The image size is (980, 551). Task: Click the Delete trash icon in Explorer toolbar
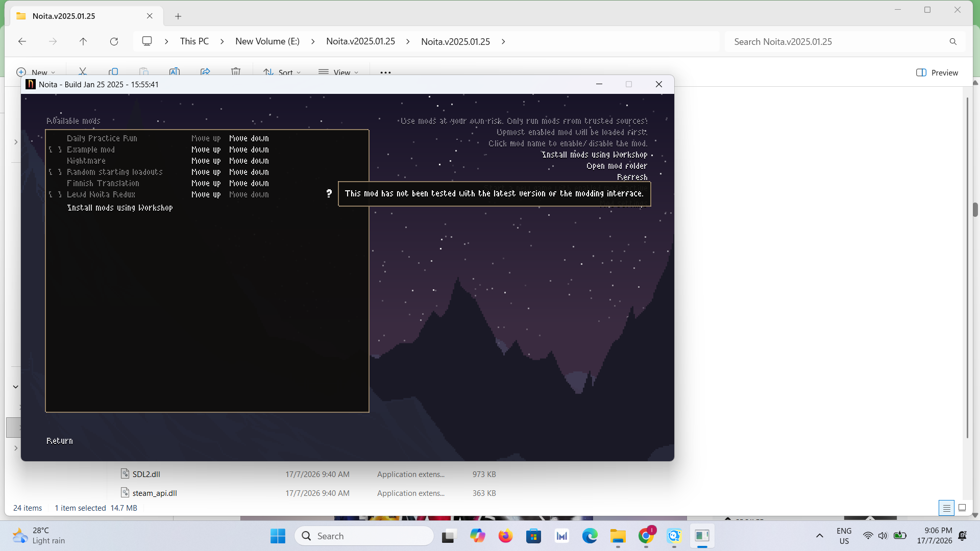point(236,72)
